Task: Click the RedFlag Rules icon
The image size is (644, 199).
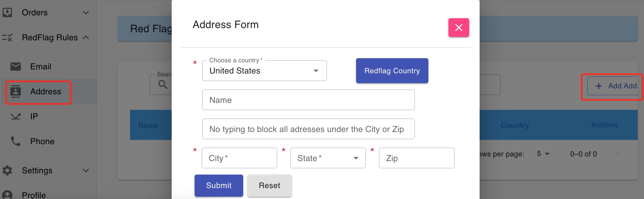Action: 7,38
